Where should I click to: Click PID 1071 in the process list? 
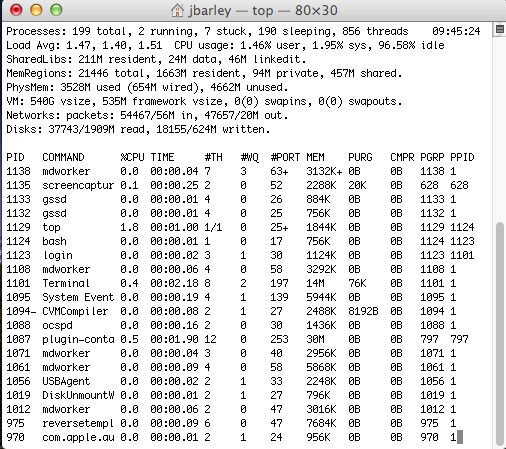pyautogui.click(x=18, y=353)
